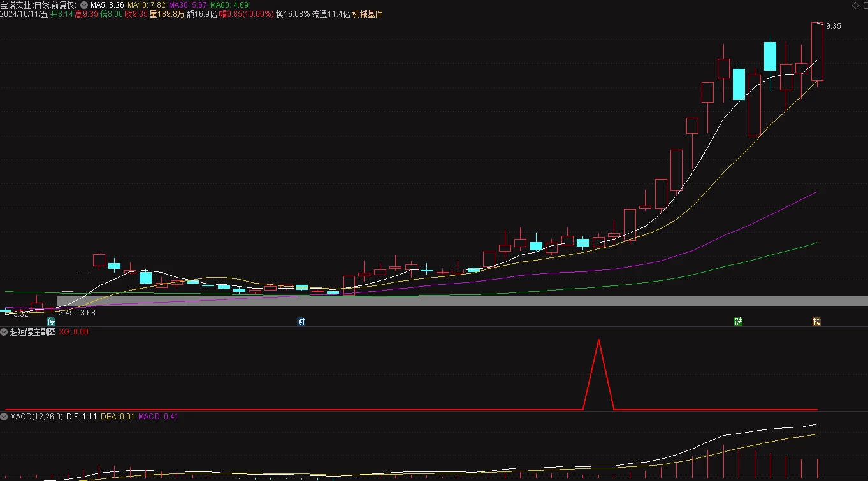Click the date 2024/10/11/五
This screenshot has height=481, width=868.
(x=24, y=14)
